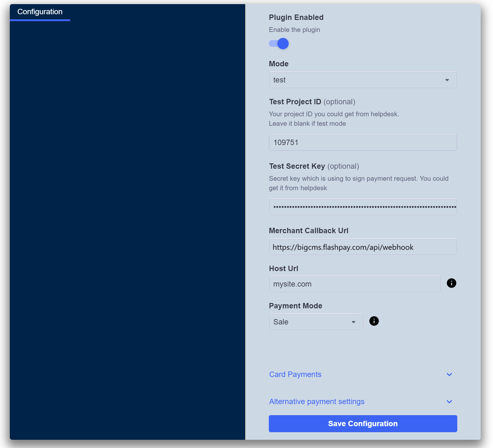Click into the masked Test Secret Key field
The height and width of the screenshot is (448, 493).
363,207
